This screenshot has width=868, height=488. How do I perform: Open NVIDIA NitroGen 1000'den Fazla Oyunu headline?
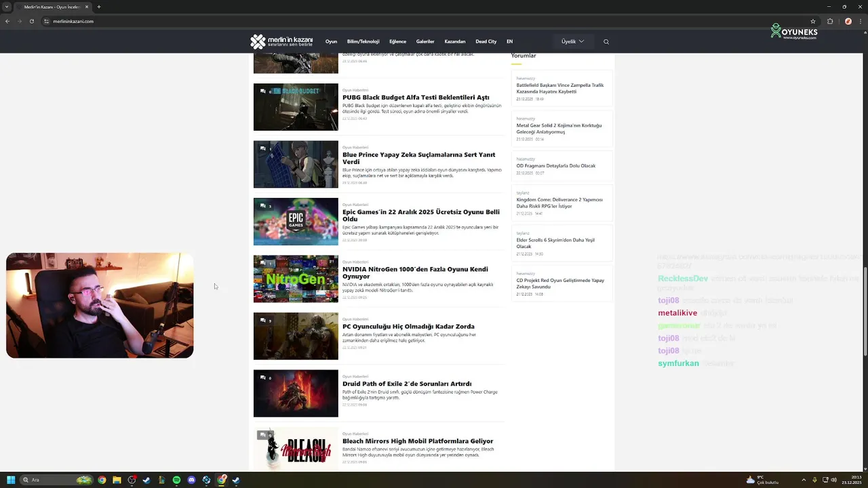tap(415, 272)
